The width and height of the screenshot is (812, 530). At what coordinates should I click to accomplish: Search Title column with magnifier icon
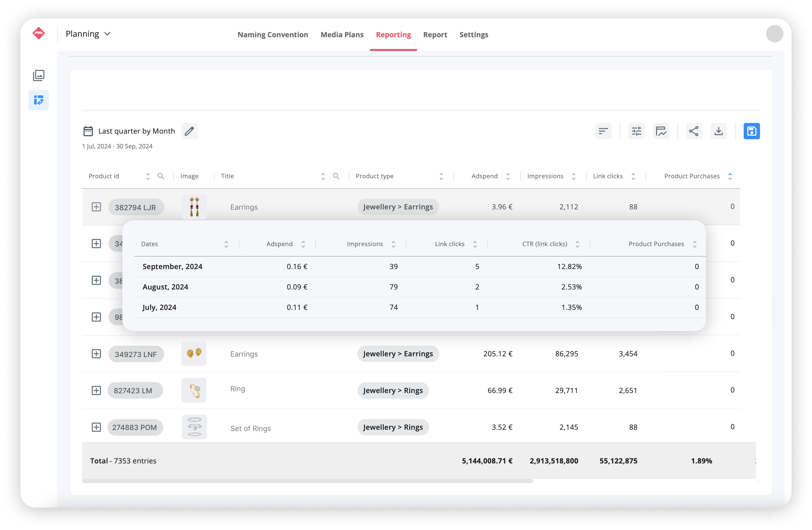click(x=336, y=176)
